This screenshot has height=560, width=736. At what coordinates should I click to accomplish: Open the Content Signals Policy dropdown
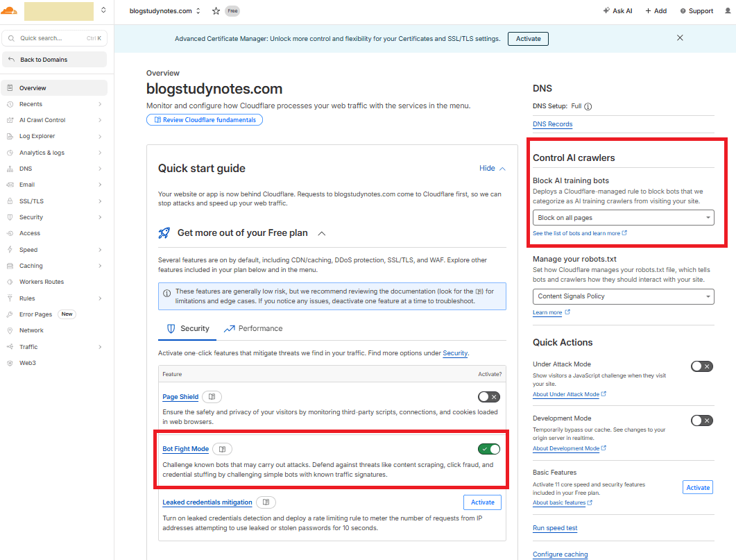(624, 296)
